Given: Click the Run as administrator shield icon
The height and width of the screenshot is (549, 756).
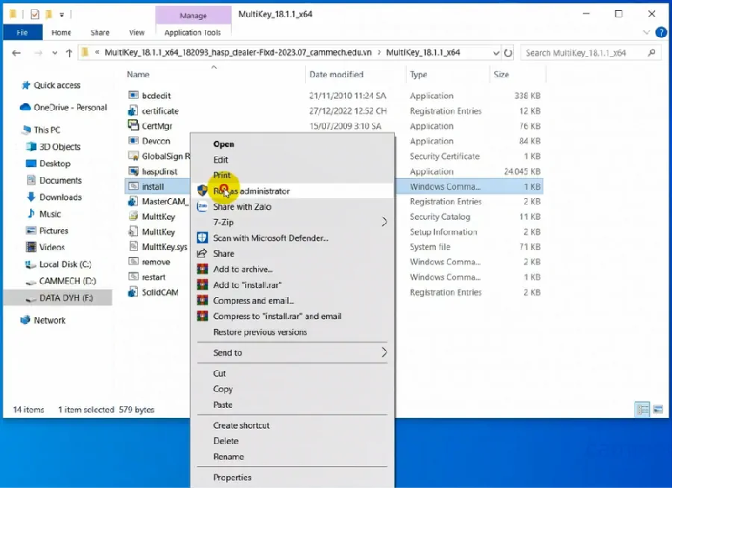Looking at the screenshot, I should coord(202,191).
